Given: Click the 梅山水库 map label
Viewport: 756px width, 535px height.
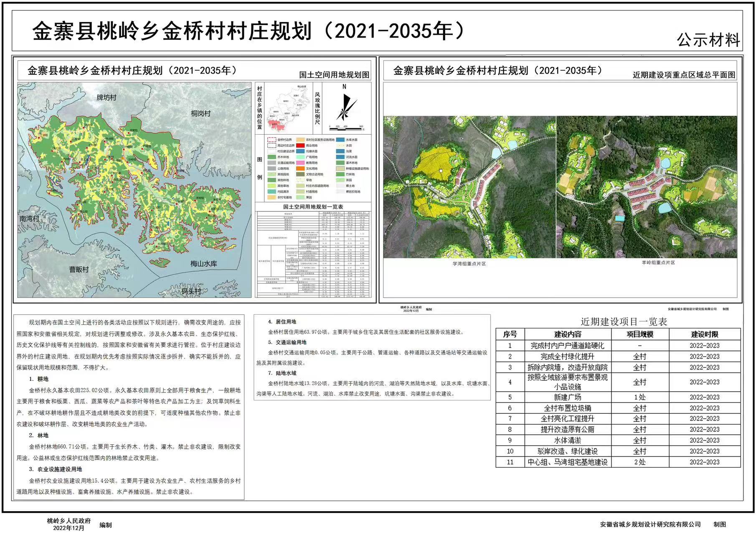Looking at the screenshot, I should 204,264.
